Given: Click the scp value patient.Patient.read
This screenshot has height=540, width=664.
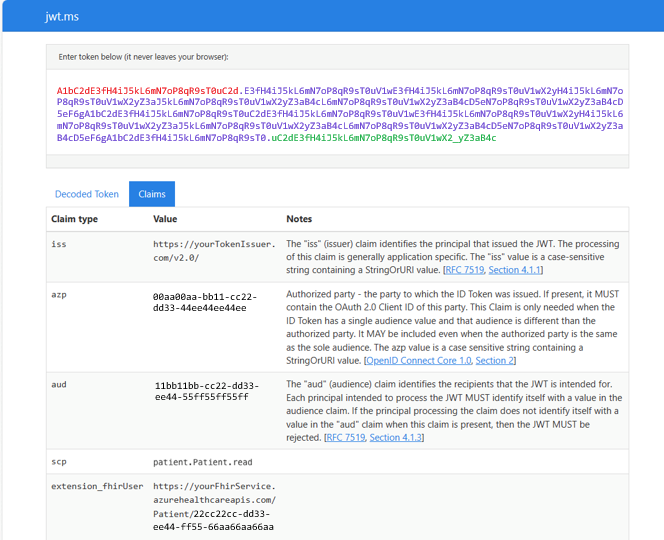Looking at the screenshot, I should [x=202, y=462].
